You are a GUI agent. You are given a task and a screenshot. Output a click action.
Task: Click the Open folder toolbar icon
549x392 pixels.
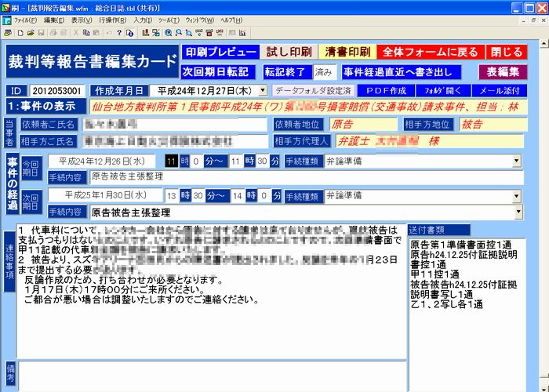click(x=30, y=33)
